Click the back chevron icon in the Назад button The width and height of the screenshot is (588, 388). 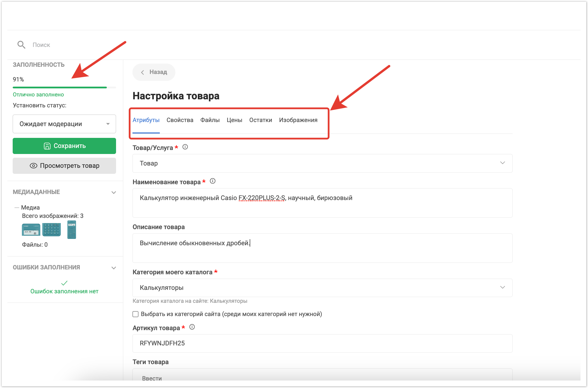[143, 72]
